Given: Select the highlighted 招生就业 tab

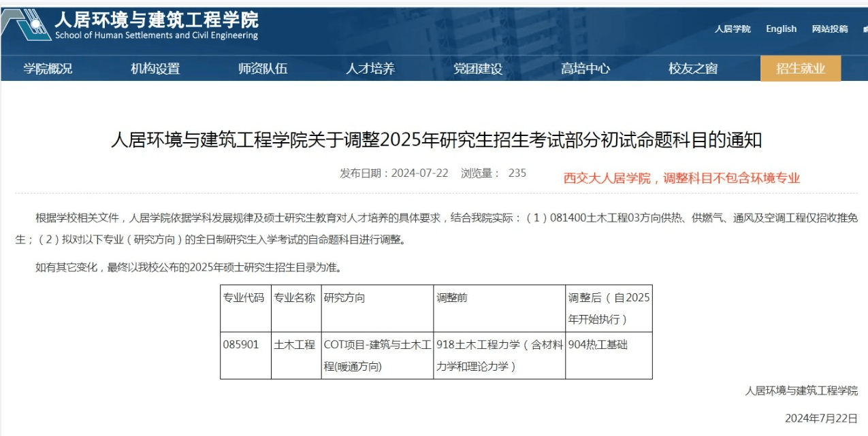Looking at the screenshot, I should click(801, 69).
